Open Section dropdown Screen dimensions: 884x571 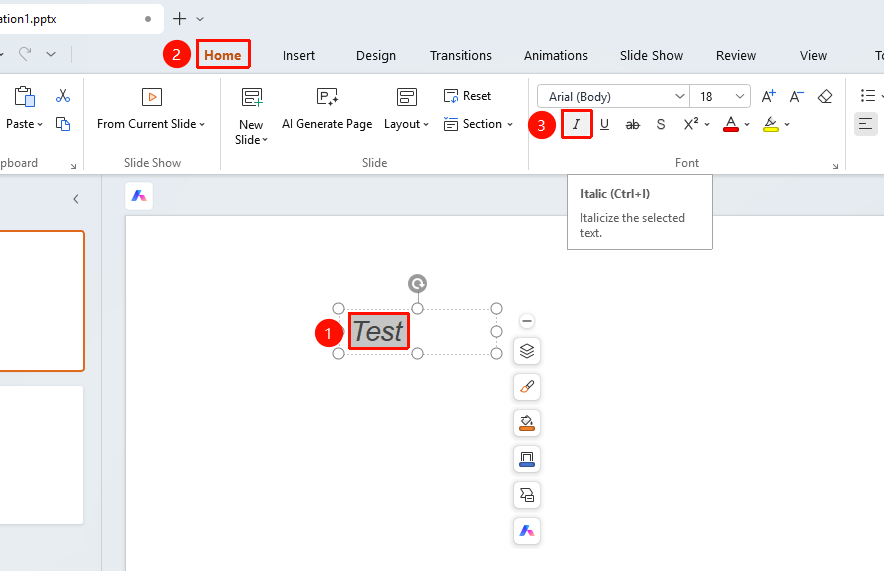click(478, 124)
